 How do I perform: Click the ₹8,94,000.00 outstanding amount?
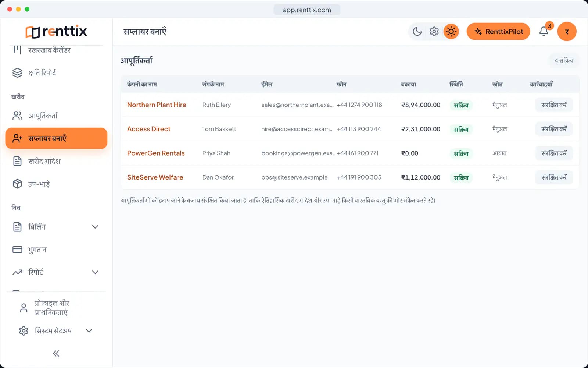click(421, 105)
